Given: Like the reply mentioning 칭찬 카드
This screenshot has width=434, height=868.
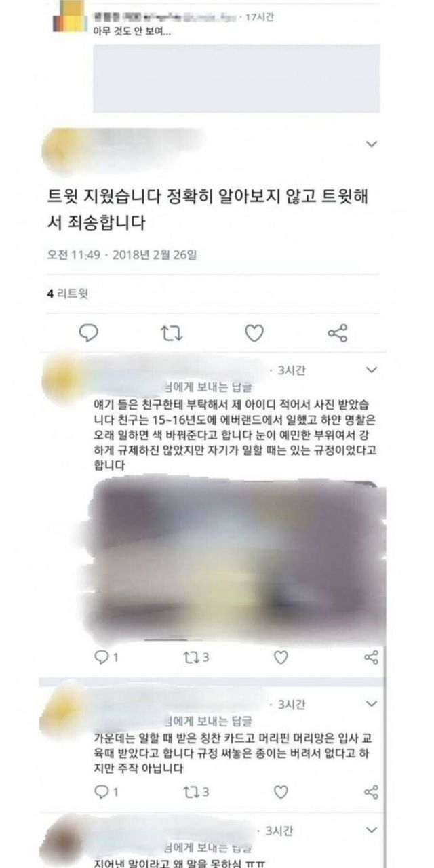Looking at the screenshot, I should pos(281,791).
